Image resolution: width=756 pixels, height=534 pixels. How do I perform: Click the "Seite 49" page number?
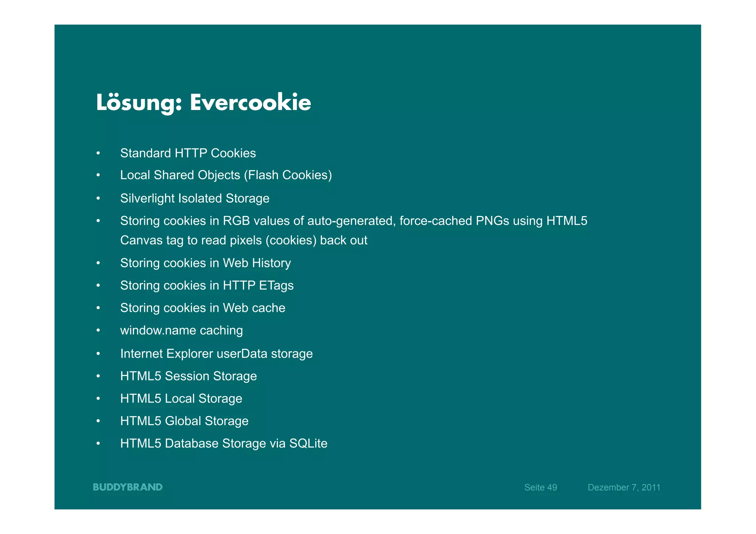click(540, 488)
